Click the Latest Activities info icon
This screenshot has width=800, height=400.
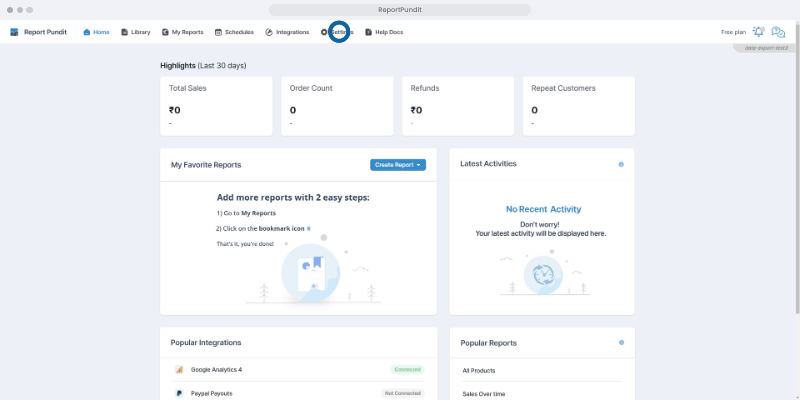621,164
